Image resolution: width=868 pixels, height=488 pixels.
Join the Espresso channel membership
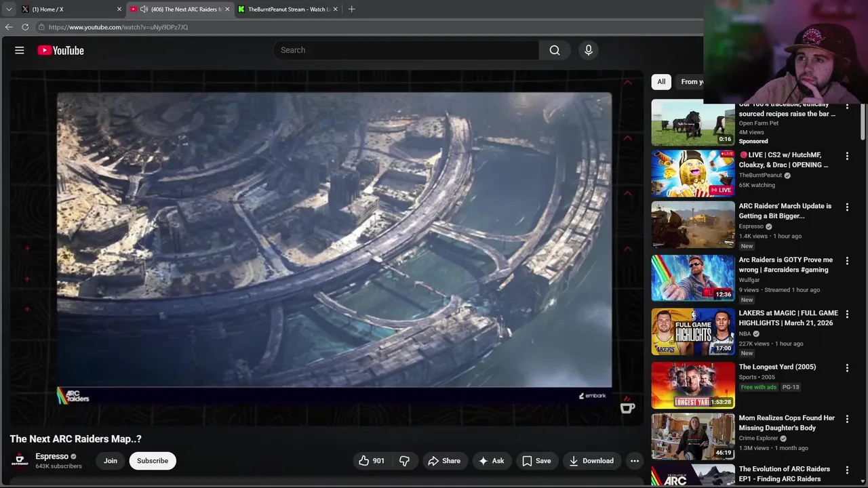point(111,461)
